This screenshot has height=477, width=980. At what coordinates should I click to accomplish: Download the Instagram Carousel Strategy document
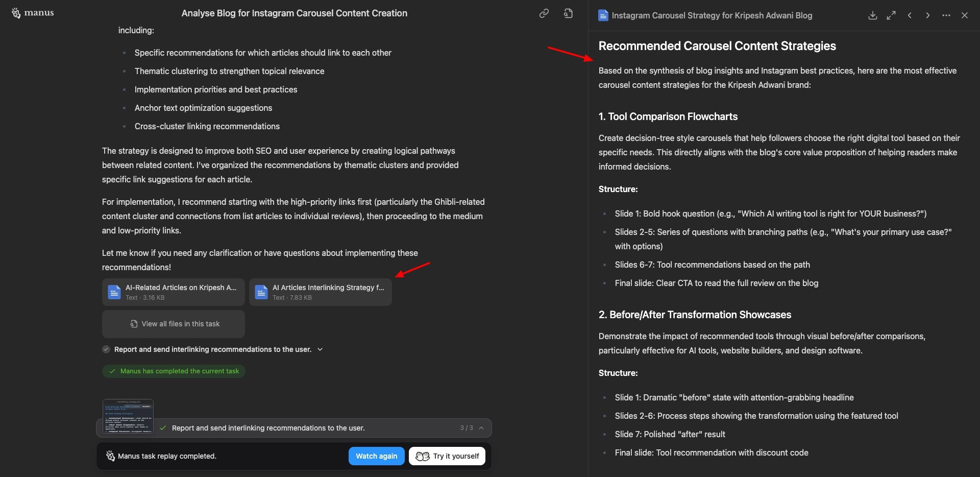[873, 15]
